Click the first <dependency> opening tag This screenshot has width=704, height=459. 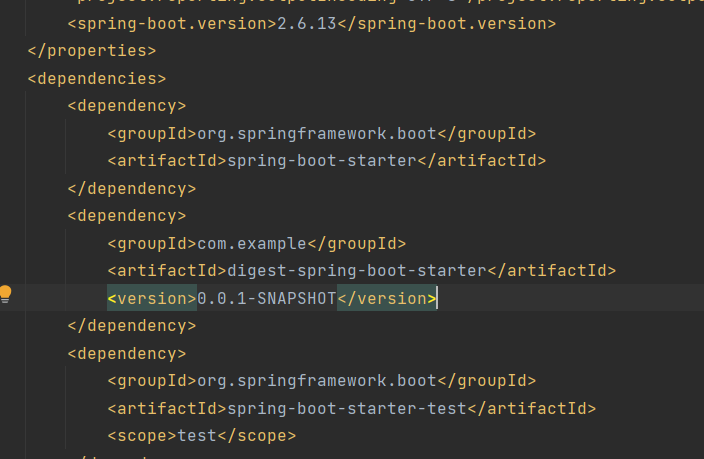[x=127, y=106]
